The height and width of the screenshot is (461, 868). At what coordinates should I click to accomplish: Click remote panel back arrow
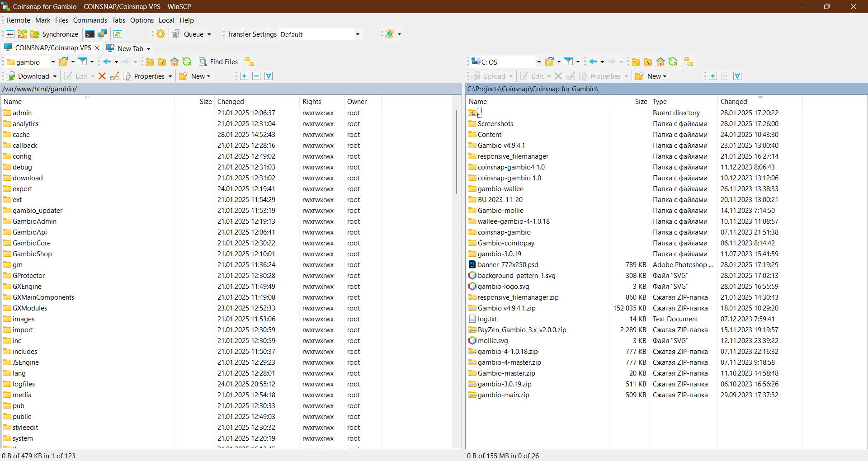point(107,62)
